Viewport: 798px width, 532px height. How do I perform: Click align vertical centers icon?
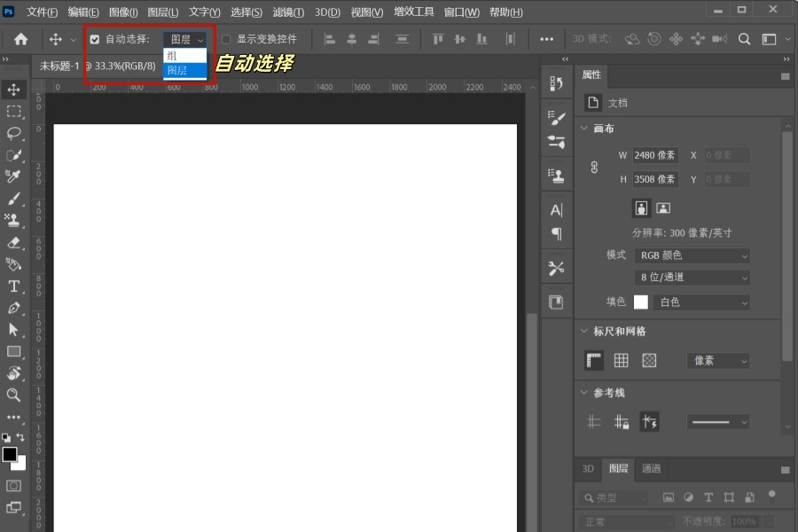[x=460, y=39]
